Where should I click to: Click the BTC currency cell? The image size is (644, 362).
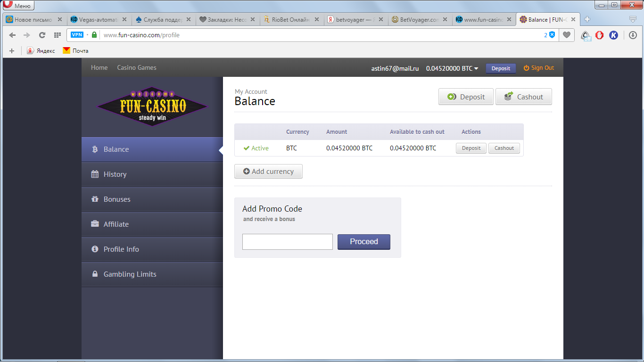[x=291, y=148]
